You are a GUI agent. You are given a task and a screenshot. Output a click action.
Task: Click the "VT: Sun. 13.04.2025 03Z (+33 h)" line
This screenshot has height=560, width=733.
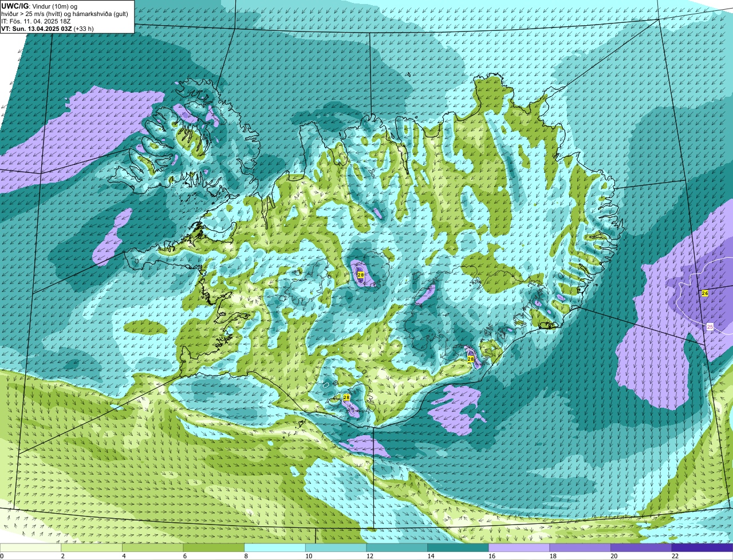pyautogui.click(x=48, y=28)
